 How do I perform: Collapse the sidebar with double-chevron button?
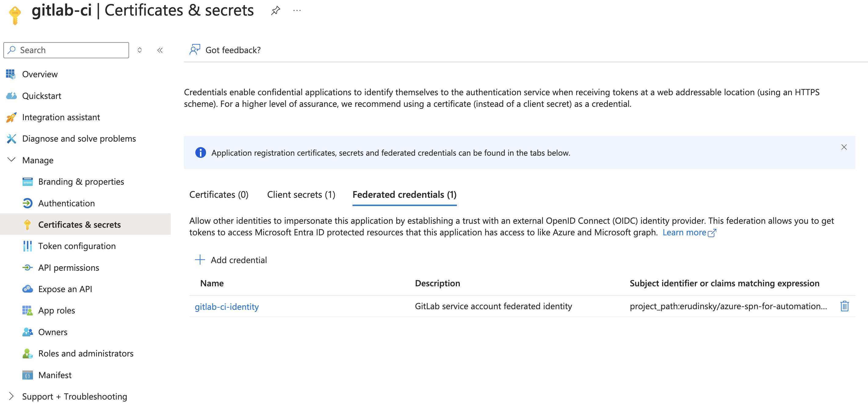click(x=160, y=50)
